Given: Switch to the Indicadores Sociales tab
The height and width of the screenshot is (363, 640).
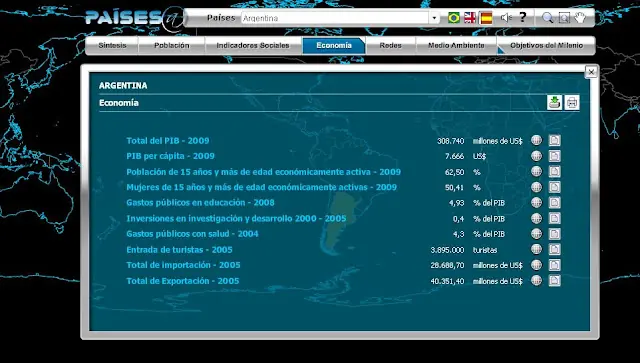Looking at the screenshot, I should [x=253, y=45].
